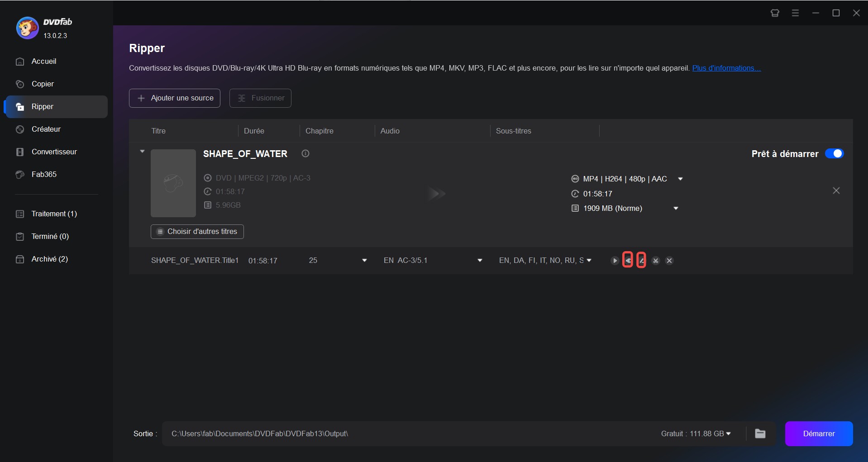Open the chapter dropdown showing 25
This screenshot has width=868, height=462.
pos(364,260)
